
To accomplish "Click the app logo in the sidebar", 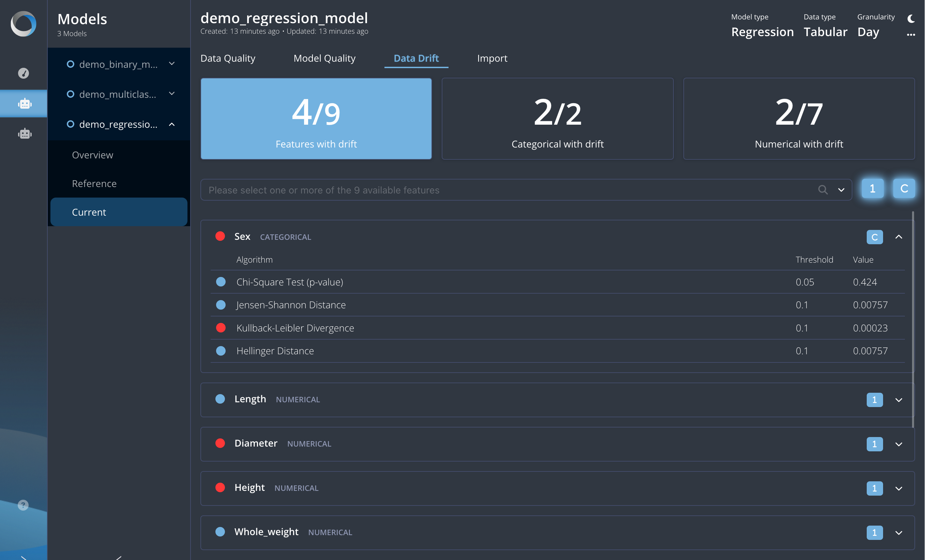I will click(23, 24).
